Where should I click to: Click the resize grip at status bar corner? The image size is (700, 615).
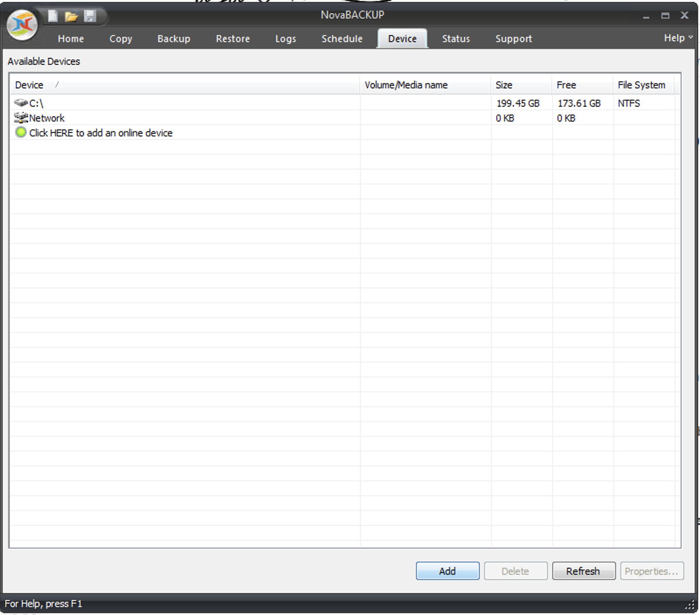click(689, 605)
